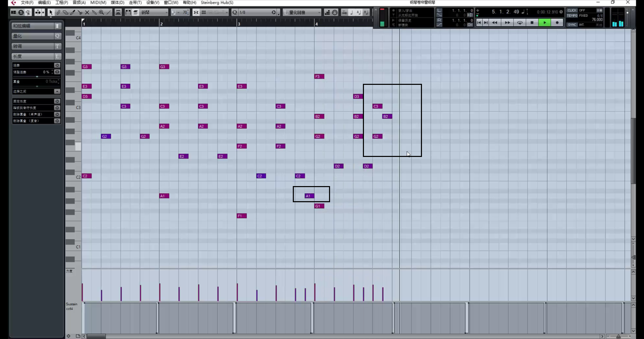Adjust the overlap Ticks slider
This screenshot has width=644, height=339.
(37, 87)
